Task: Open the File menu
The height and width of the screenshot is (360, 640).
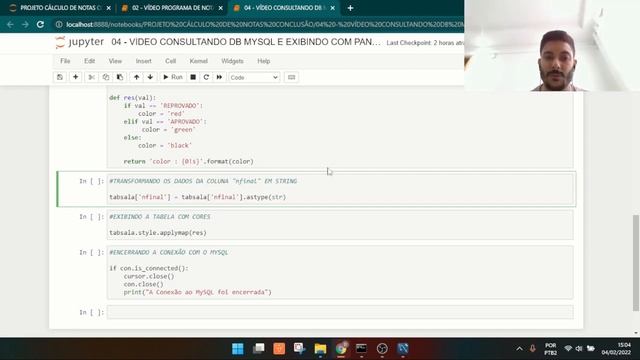Action: (65, 61)
